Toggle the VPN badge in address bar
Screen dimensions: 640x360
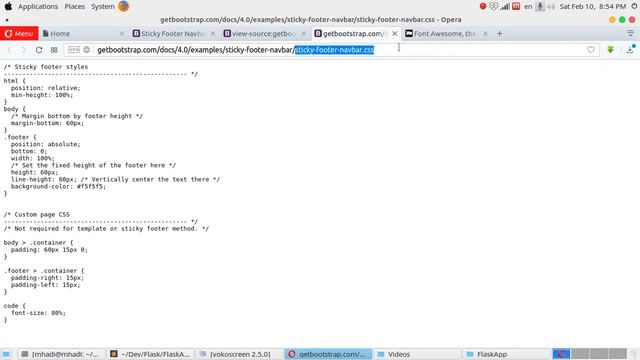point(74,50)
